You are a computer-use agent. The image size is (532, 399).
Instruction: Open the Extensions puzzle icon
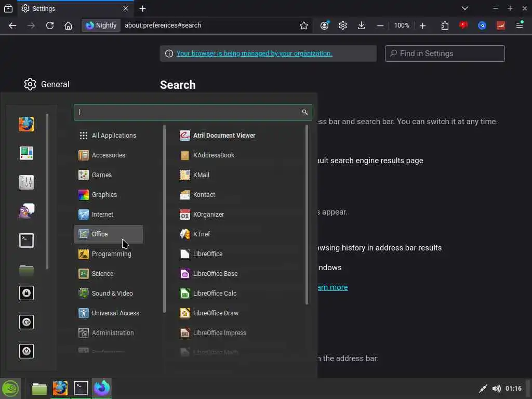tap(445, 25)
